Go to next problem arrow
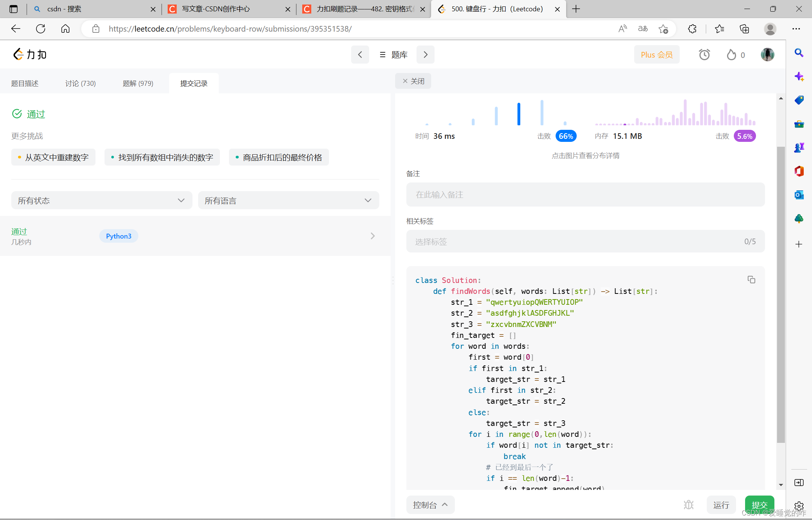 pyautogui.click(x=426, y=55)
